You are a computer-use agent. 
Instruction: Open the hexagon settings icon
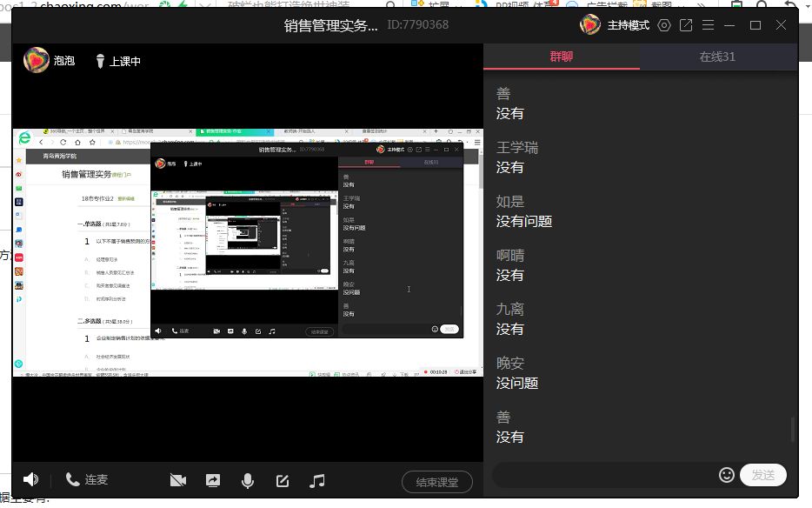[x=664, y=25]
